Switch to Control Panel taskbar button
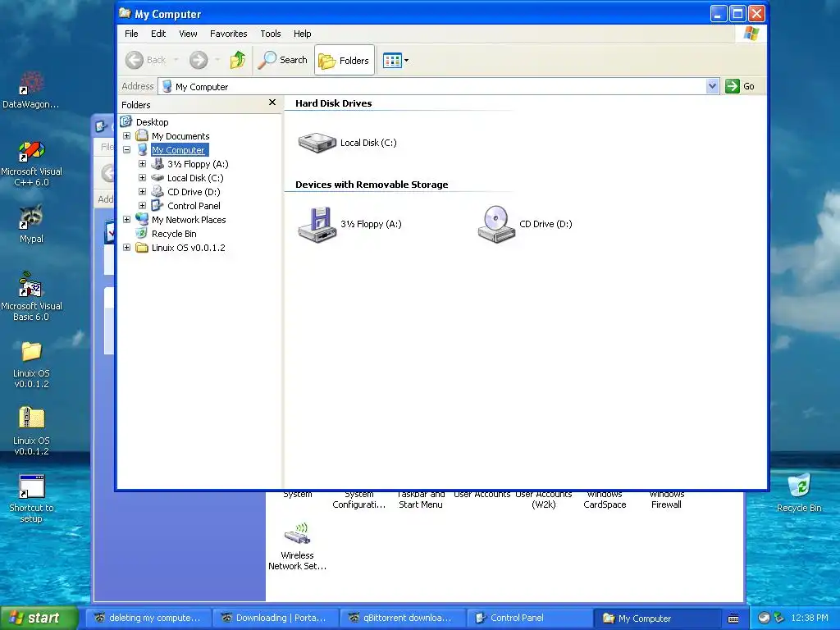This screenshot has width=840, height=630. click(531, 619)
